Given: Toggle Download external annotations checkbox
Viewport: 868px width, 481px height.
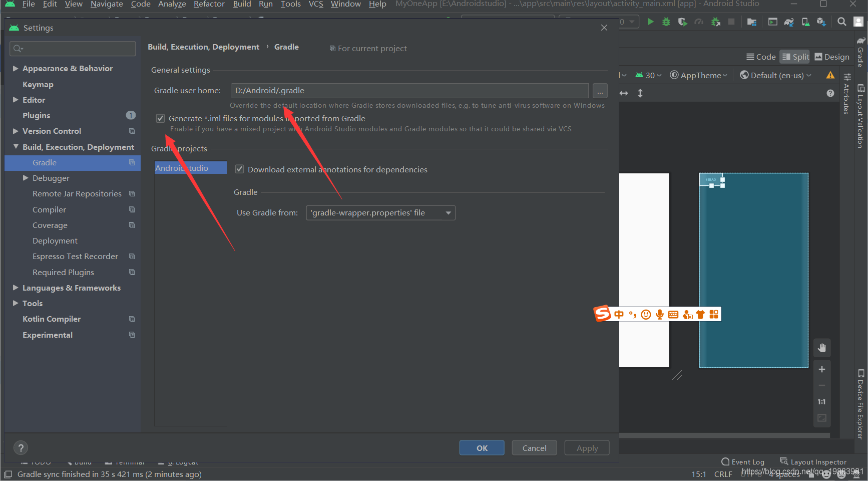Looking at the screenshot, I should [x=240, y=169].
